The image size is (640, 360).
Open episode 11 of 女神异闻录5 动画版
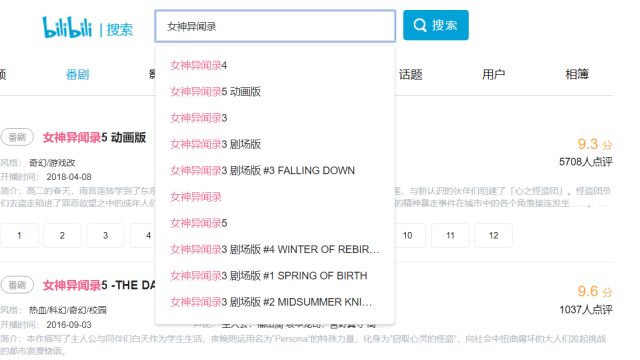pos(450,236)
